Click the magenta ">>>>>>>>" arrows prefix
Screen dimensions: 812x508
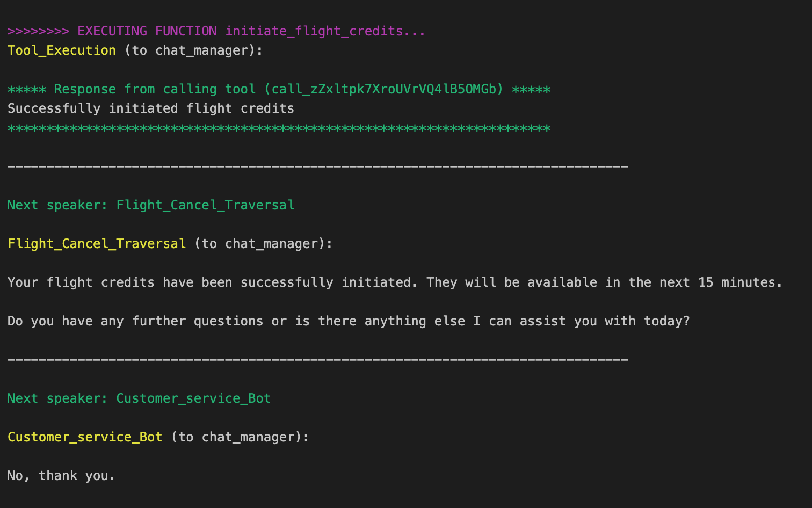[38, 31]
